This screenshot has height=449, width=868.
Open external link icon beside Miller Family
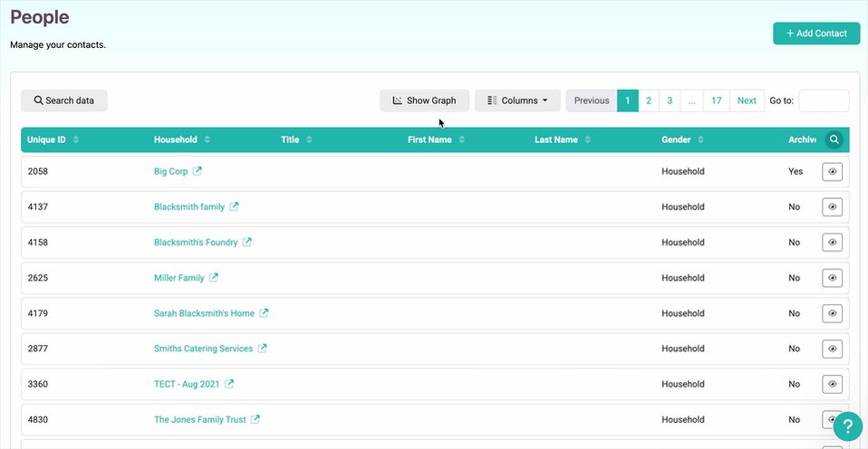pos(214,278)
